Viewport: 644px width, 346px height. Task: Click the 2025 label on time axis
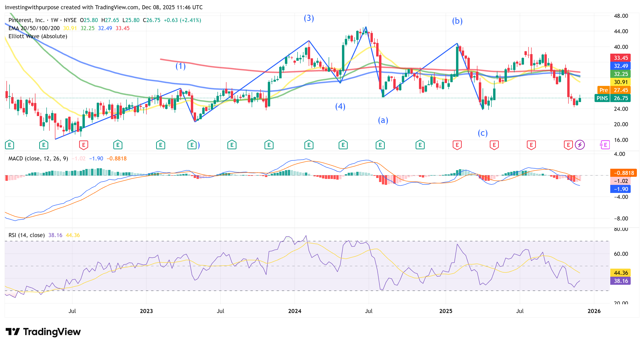pos(446,311)
